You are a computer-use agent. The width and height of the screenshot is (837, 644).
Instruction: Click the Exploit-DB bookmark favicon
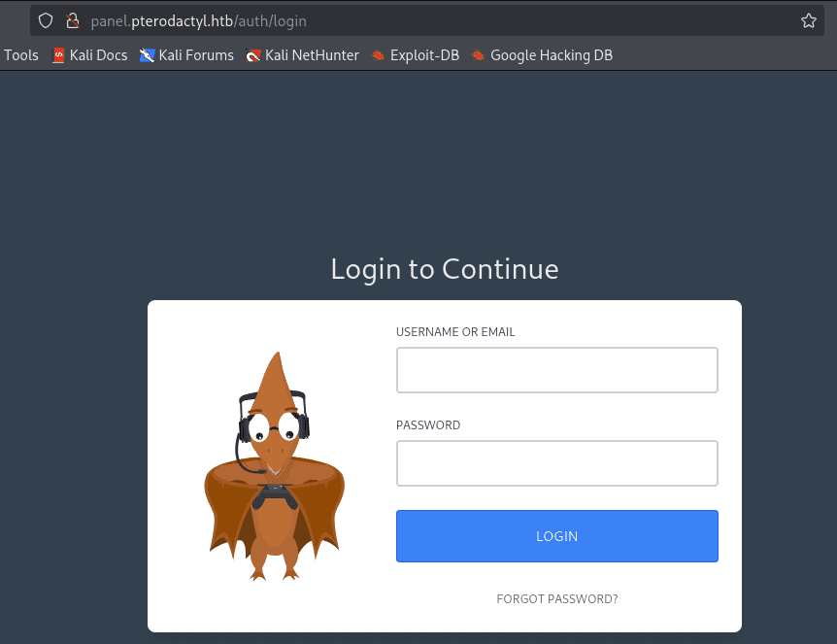coord(379,55)
